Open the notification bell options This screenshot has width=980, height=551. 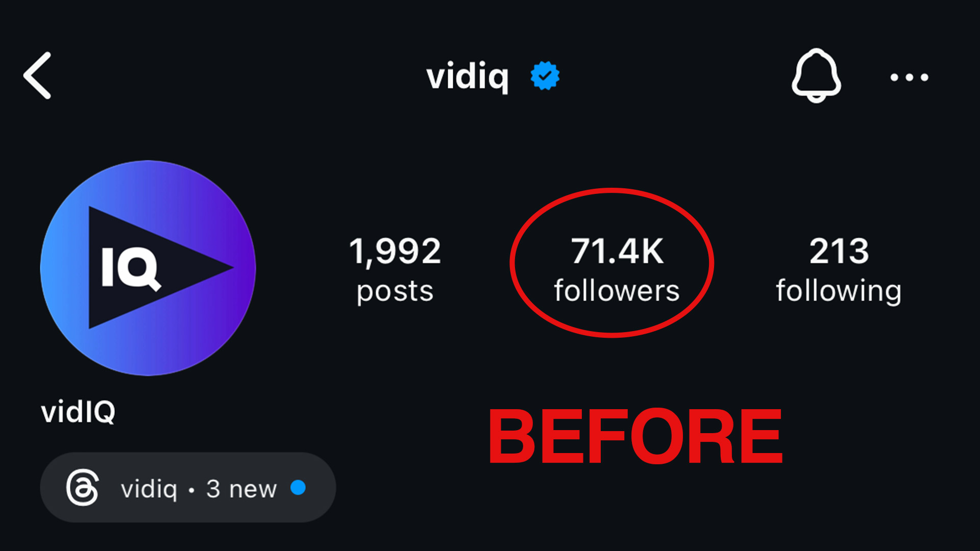tap(816, 76)
